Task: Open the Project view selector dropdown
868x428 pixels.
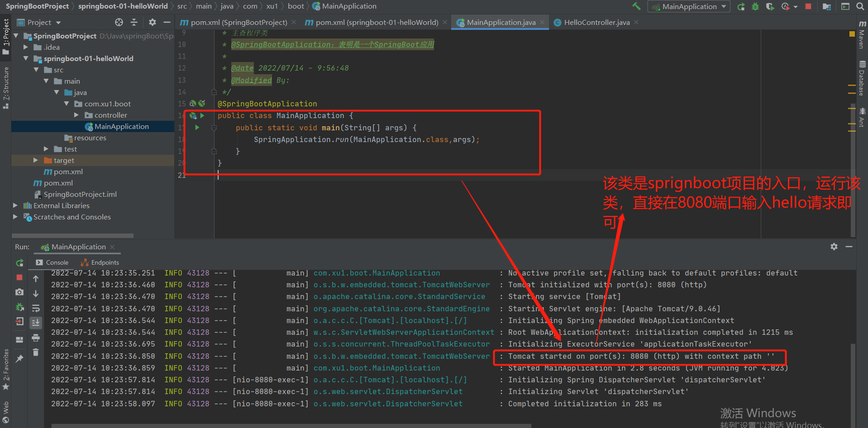Action: click(39, 22)
